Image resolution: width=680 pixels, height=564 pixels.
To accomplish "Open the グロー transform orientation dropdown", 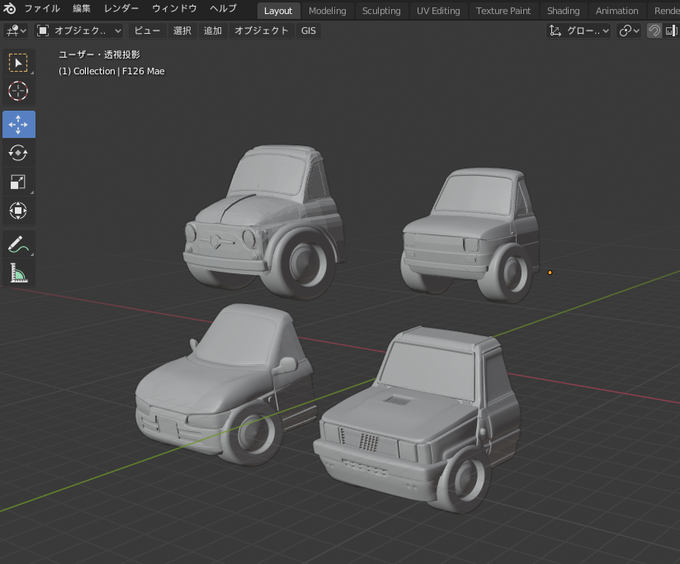I will coord(579,31).
